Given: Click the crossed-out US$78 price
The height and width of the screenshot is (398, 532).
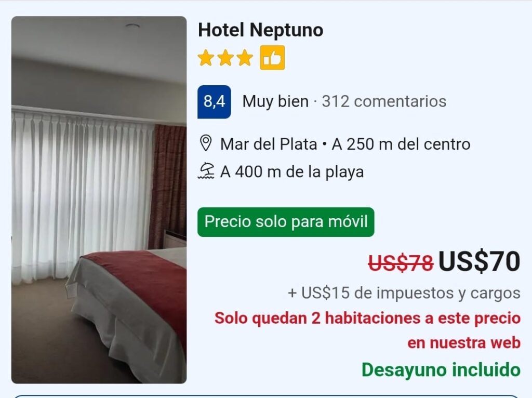Looking at the screenshot, I should (401, 262).
